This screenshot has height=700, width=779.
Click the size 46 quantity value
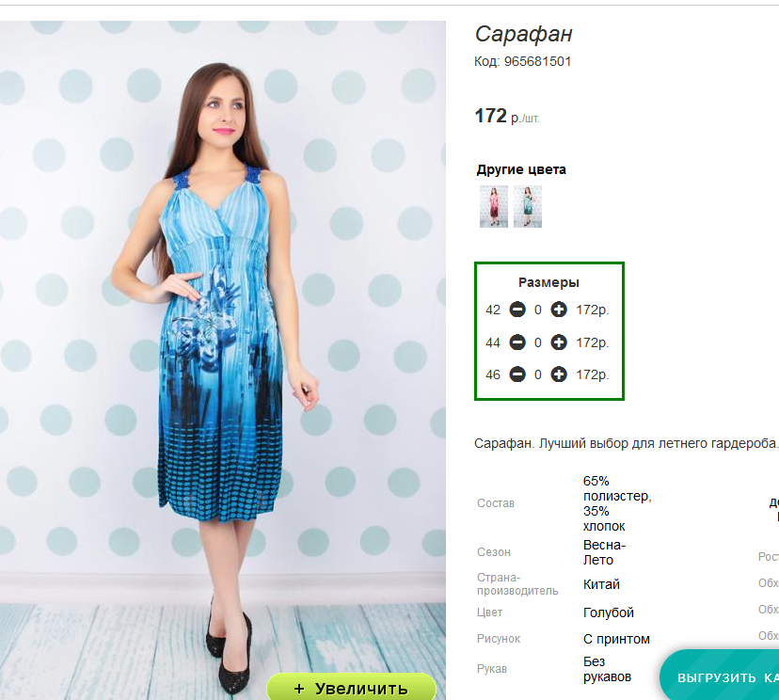tap(538, 374)
